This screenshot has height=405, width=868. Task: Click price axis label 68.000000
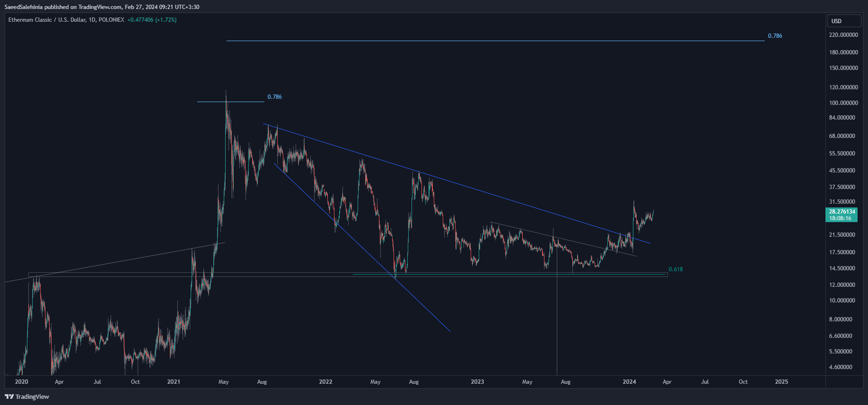(x=842, y=136)
